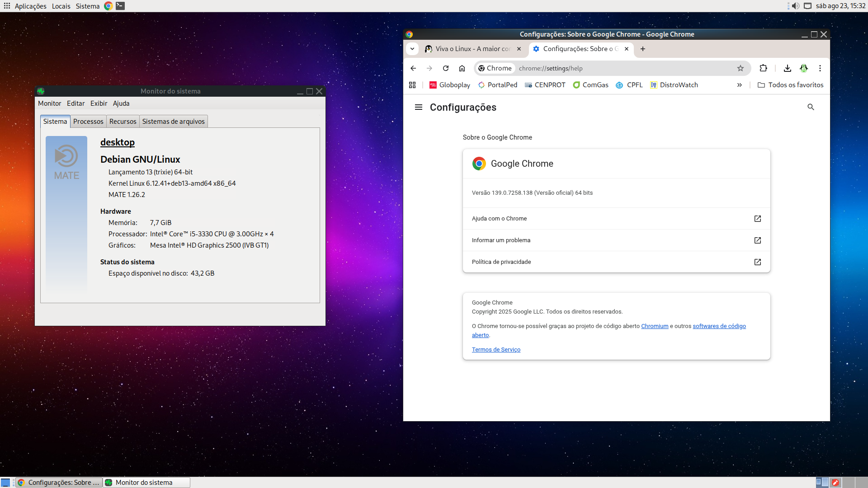Open the Sistema menu in top panel
The width and height of the screenshot is (868, 488).
pyautogui.click(x=88, y=6)
